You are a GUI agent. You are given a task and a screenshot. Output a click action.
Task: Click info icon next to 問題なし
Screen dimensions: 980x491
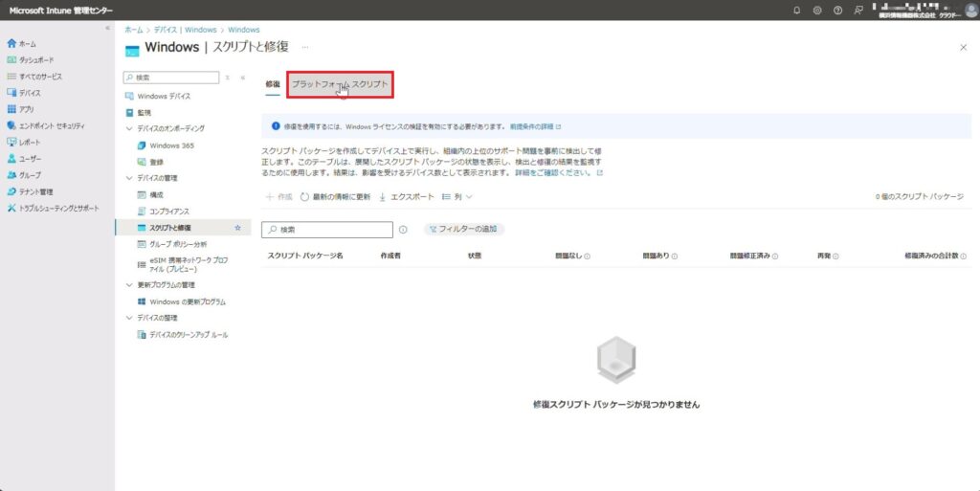[x=587, y=257]
